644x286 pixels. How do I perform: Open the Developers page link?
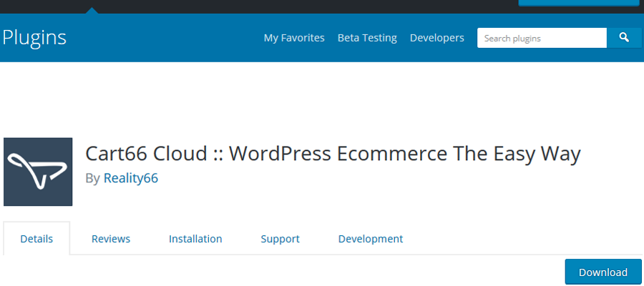(x=437, y=38)
